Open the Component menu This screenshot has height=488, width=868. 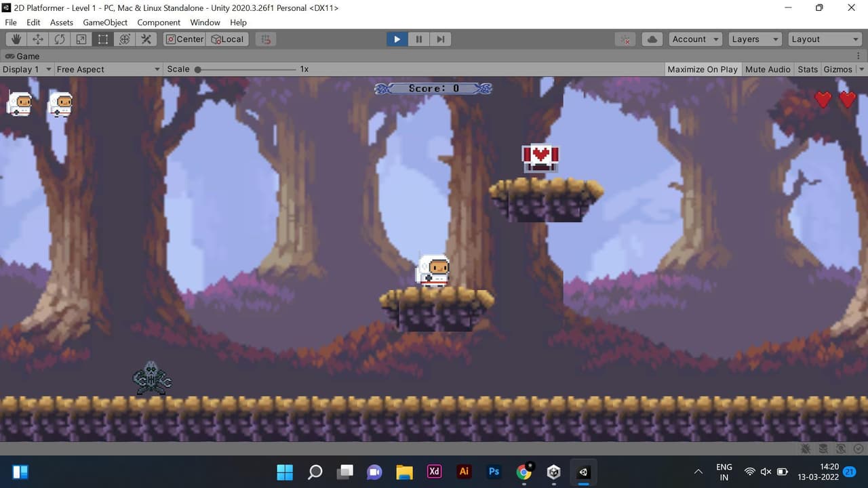coord(159,22)
